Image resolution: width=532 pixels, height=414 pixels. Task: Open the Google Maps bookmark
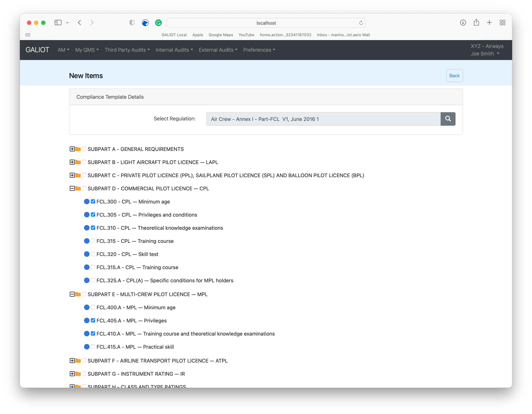pyautogui.click(x=221, y=35)
